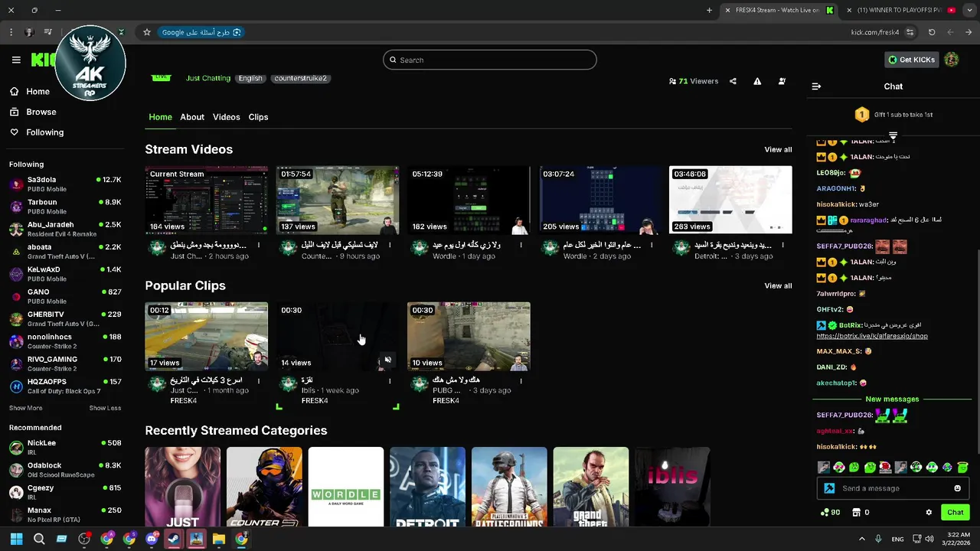Click the Send a message field
Image resolution: width=980 pixels, height=551 pixels.
pyautogui.click(x=893, y=488)
